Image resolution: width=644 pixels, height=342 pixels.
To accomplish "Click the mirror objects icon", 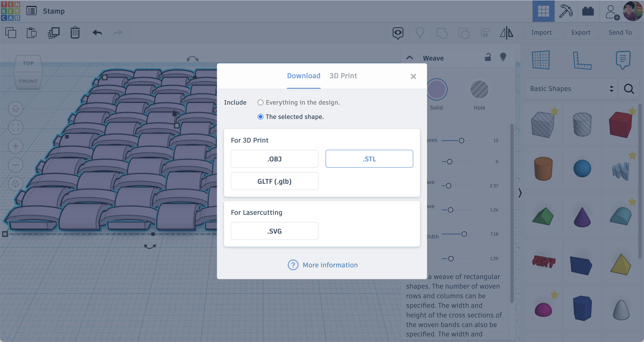I will pos(506,33).
